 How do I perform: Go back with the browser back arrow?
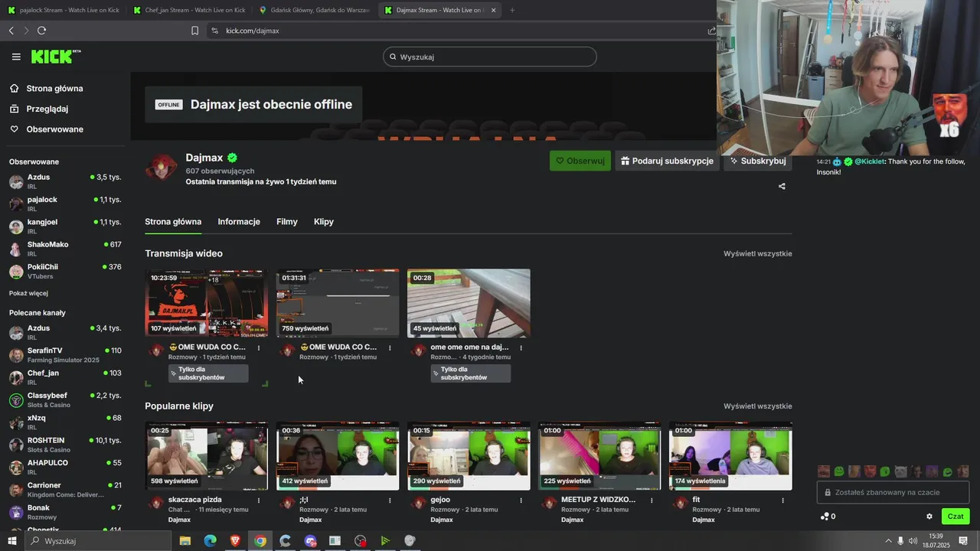11,31
